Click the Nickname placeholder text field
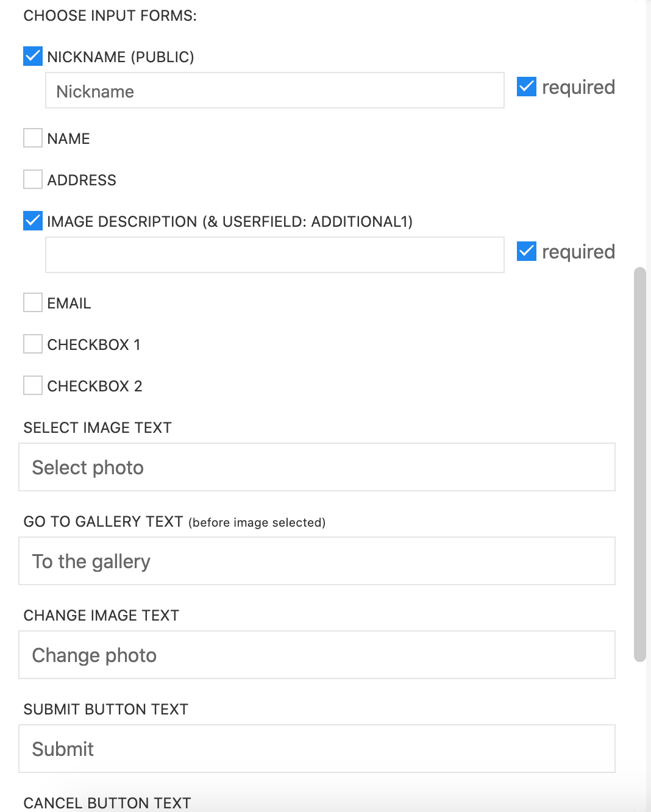This screenshot has height=812, width=651. pos(274,91)
